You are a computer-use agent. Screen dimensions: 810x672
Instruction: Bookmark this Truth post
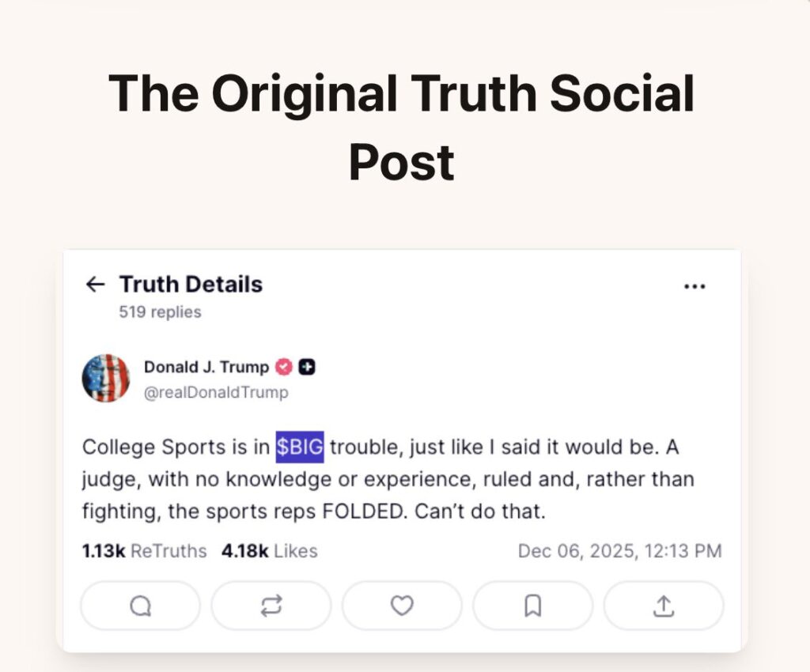[x=532, y=606]
